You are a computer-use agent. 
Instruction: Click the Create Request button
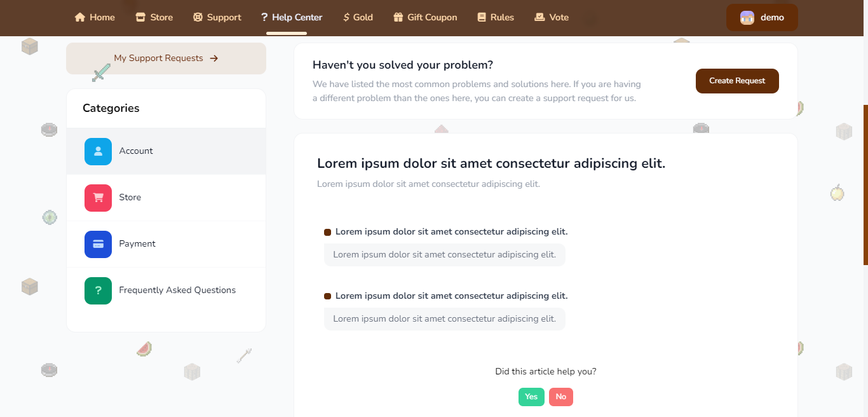coord(737,81)
